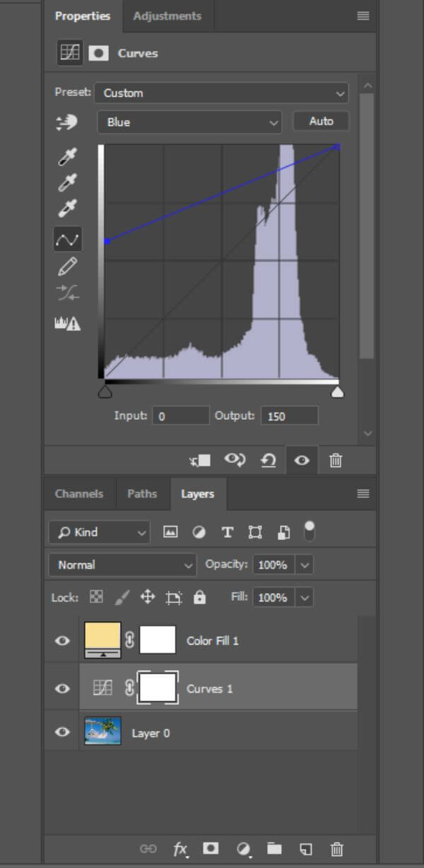The image size is (424, 868).
Task: Pick the white point eyedropper
Action: coord(66,209)
